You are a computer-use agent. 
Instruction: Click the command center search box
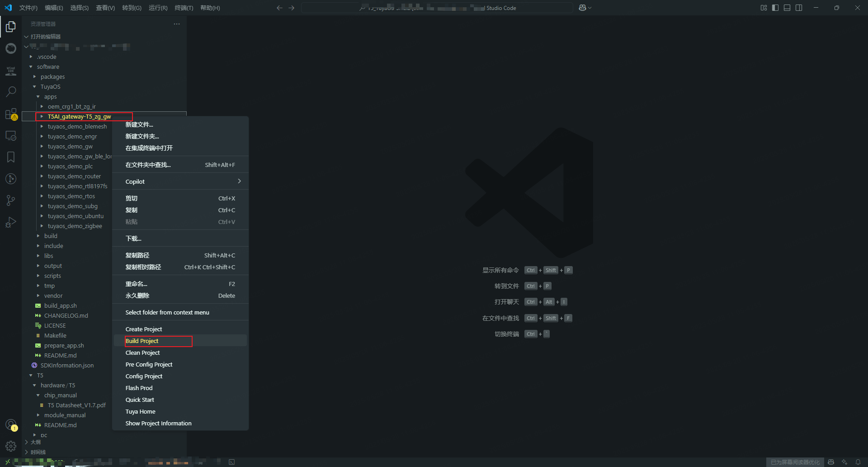(437, 8)
